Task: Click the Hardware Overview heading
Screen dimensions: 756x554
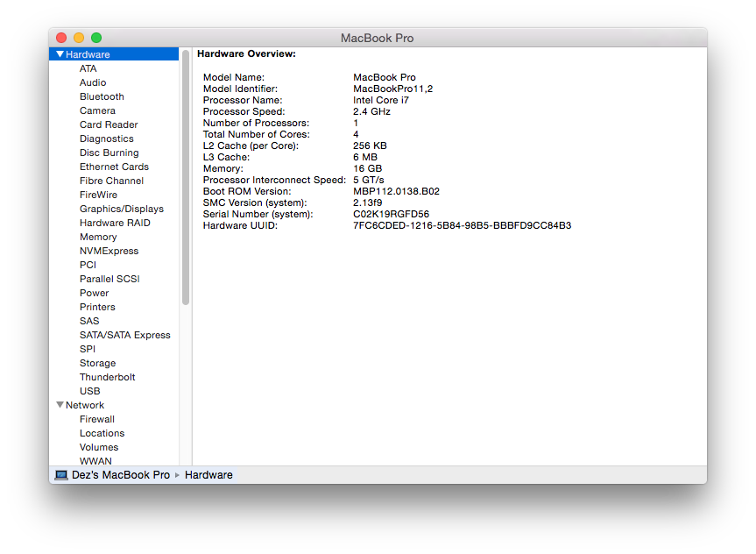Action: pyautogui.click(x=246, y=53)
